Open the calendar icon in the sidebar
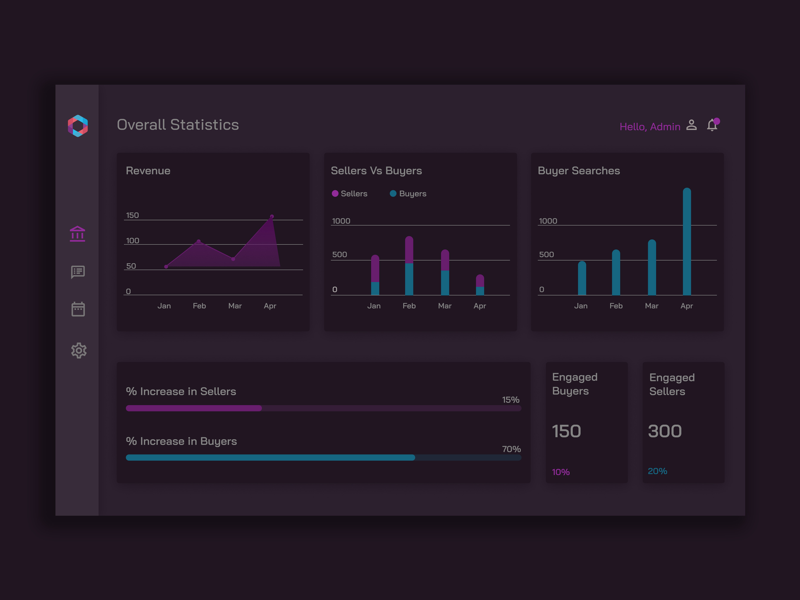The image size is (800, 600). 79,309
